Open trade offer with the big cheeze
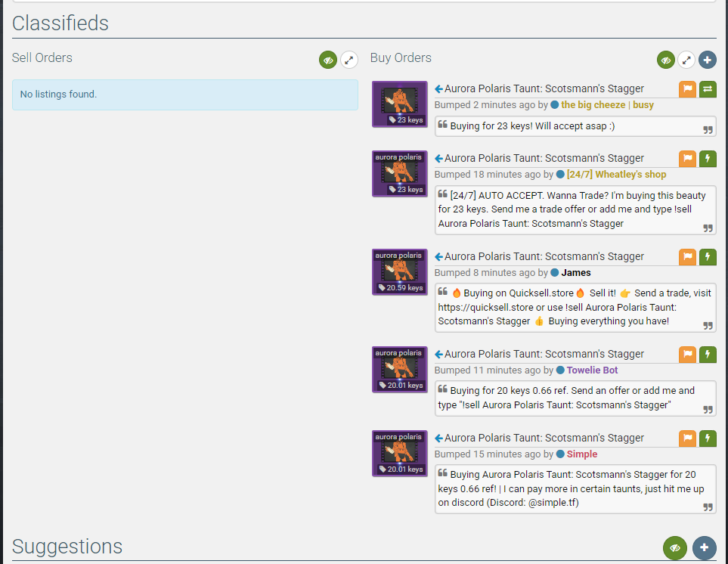This screenshot has height=564, width=728. click(x=708, y=89)
